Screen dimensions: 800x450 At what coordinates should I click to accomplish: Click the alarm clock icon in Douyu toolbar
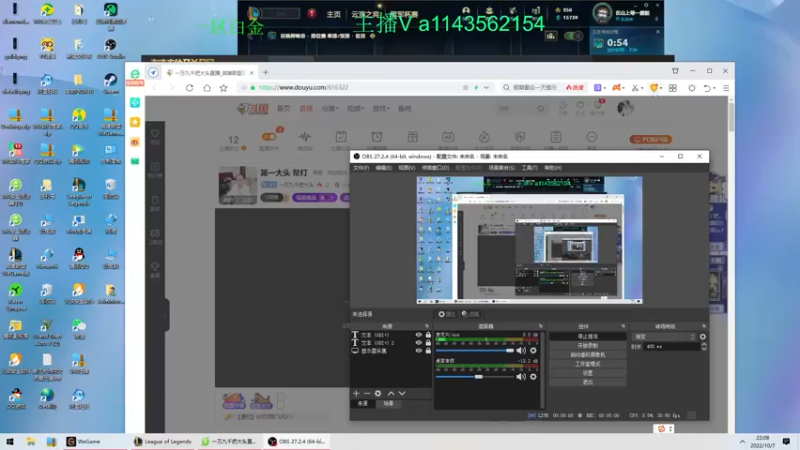click(377, 137)
